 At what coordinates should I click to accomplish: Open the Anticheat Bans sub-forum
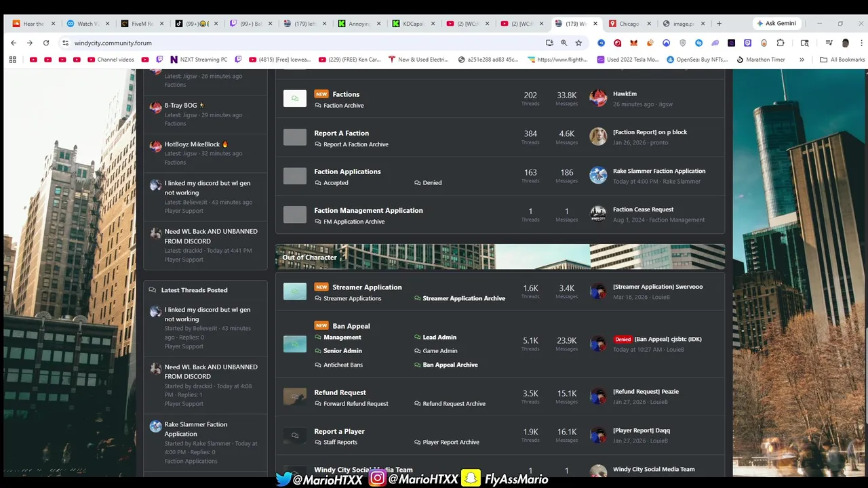pos(343,365)
